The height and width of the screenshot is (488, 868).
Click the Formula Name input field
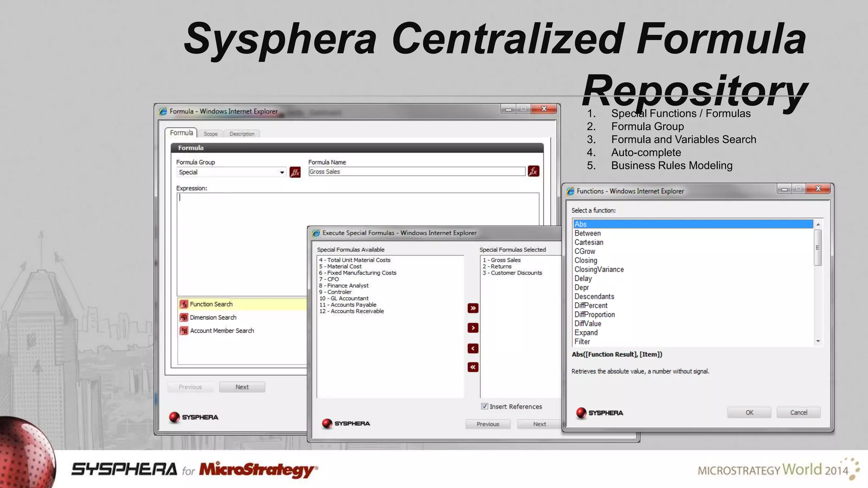point(417,172)
